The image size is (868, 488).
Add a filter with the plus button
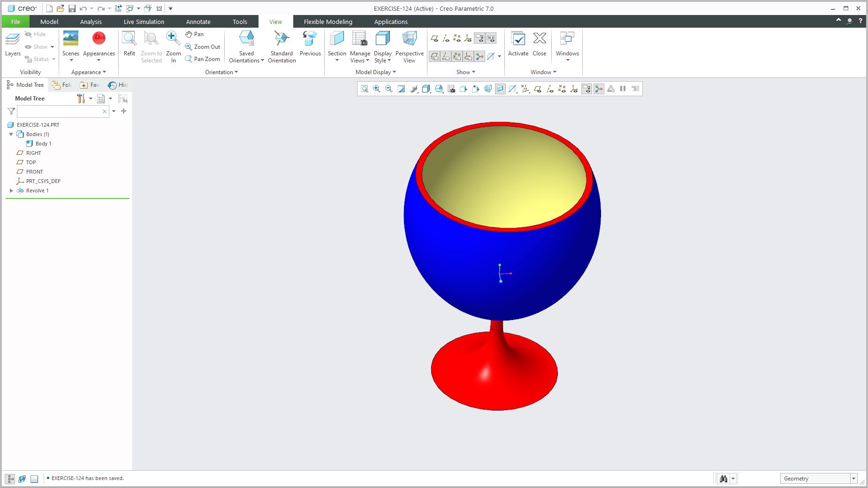coord(123,111)
